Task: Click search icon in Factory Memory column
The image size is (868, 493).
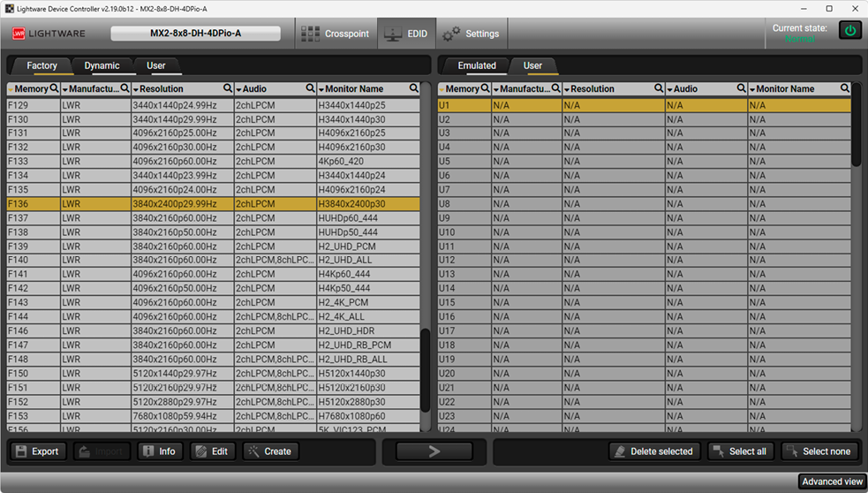Action: (55, 89)
